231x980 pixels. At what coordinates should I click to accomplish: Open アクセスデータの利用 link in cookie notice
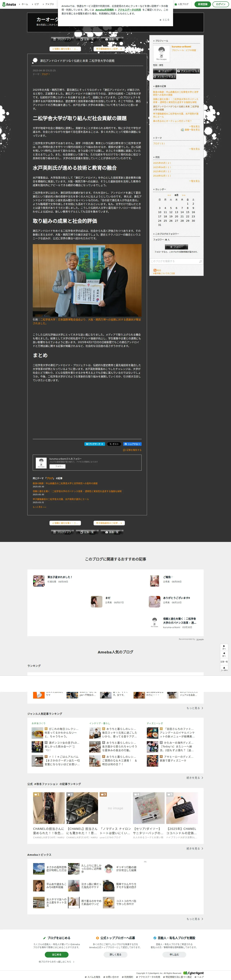click(129, 10)
